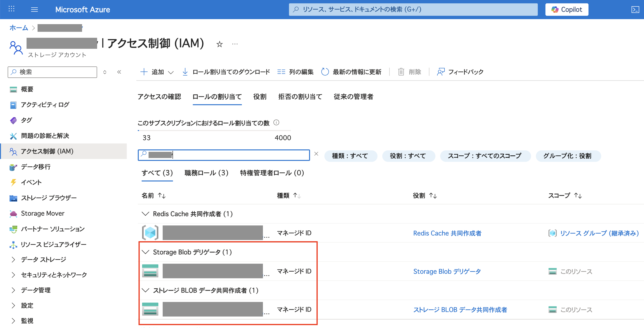Open the Redis Cache 共同作成者 role link
Viewport: 644px width, 328px height.
click(x=448, y=233)
